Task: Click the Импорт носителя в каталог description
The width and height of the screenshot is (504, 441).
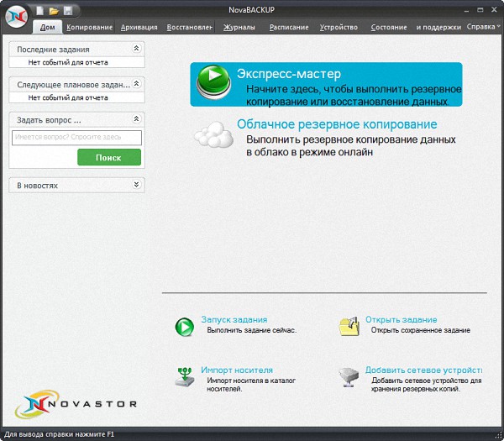Action: click(251, 385)
